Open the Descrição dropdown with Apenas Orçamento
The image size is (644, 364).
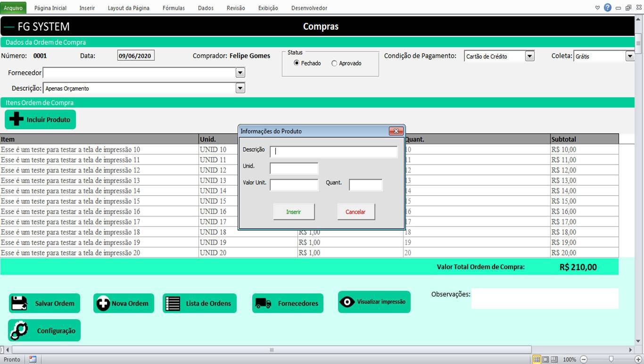click(x=240, y=88)
